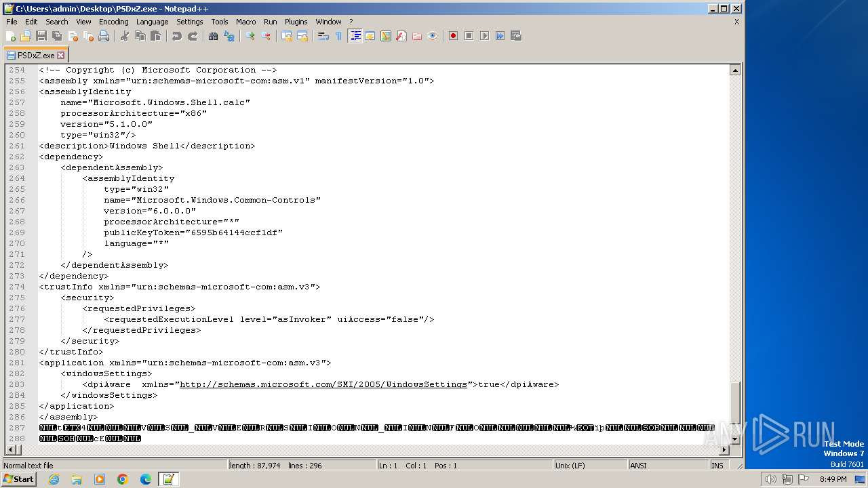868x488 pixels.
Task: Toggle the Show Indent Guide icon
Action: (x=355, y=36)
